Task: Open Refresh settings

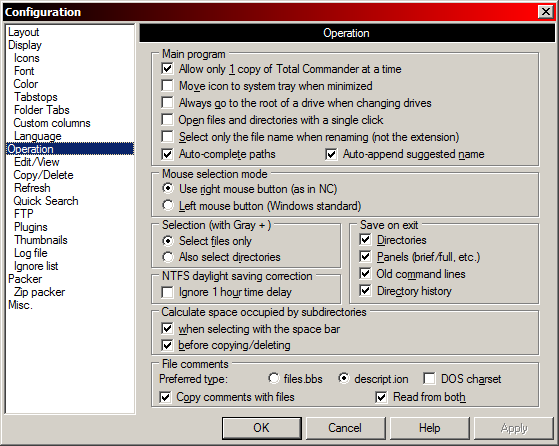Action: click(x=32, y=188)
